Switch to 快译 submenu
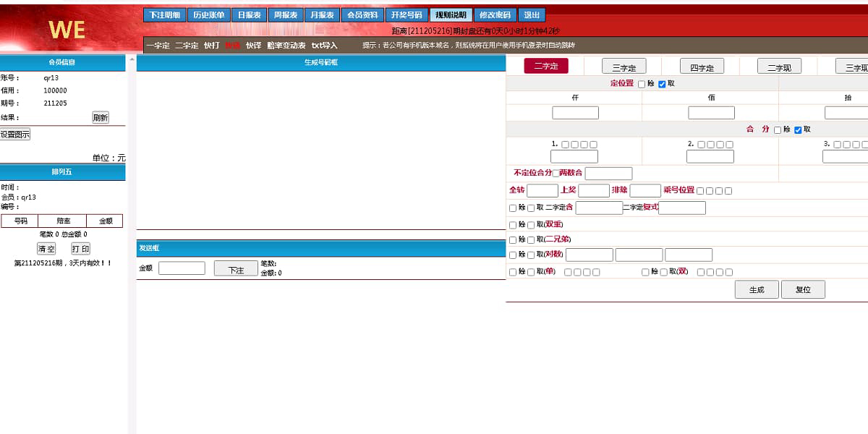Viewport: 868px width, 434px height. pos(253,46)
